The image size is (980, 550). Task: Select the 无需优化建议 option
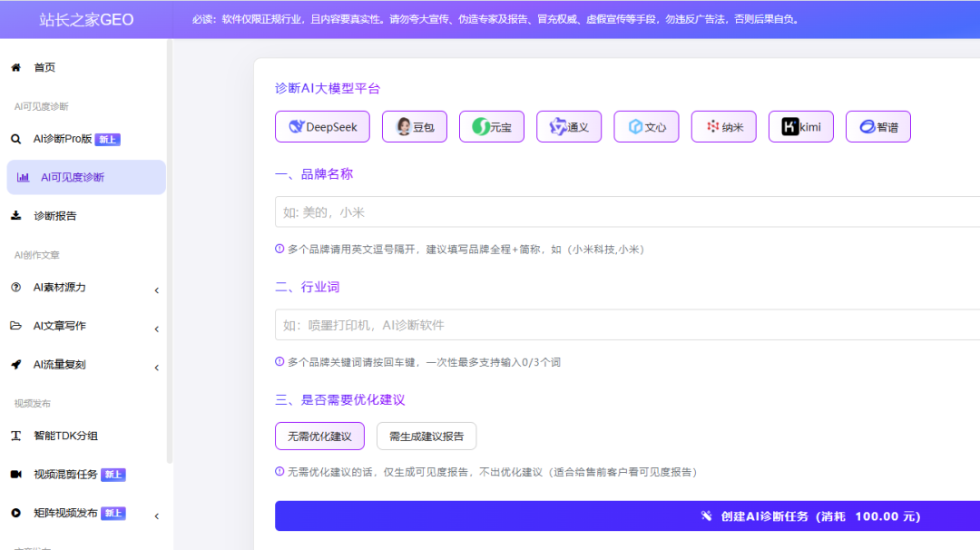point(320,437)
